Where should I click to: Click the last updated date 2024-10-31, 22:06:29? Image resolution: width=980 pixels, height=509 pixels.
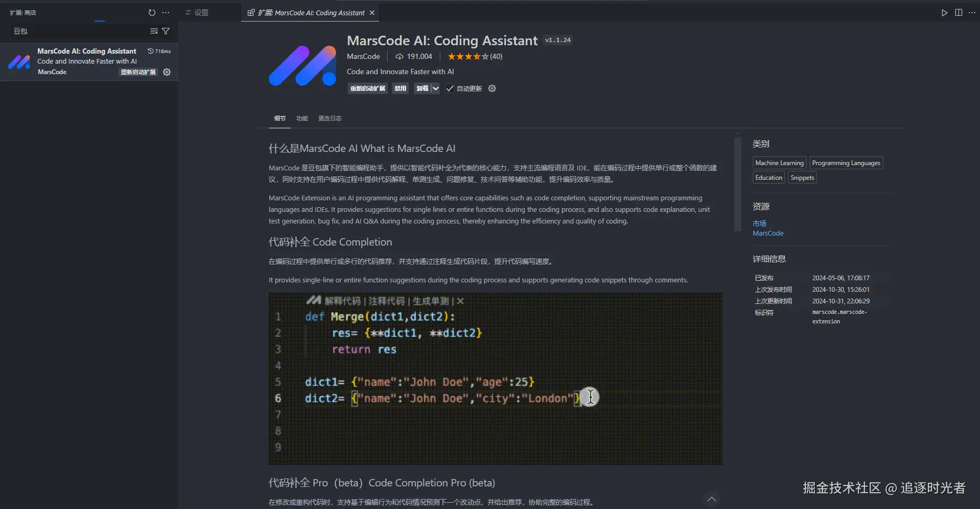pyautogui.click(x=841, y=301)
